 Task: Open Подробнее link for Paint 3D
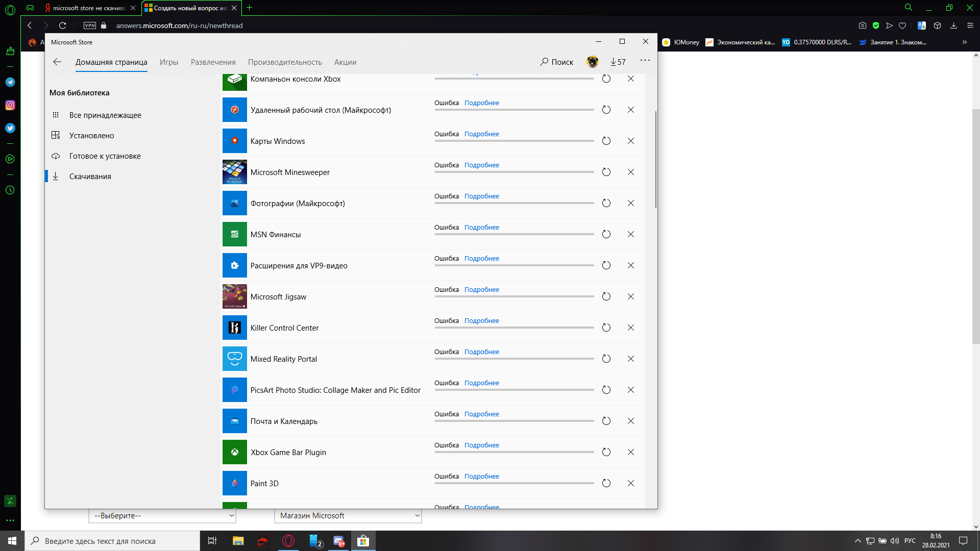(482, 477)
